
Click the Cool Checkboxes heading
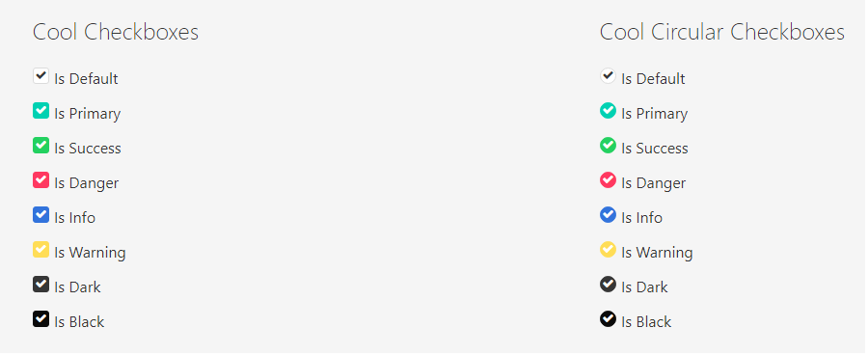click(x=116, y=32)
